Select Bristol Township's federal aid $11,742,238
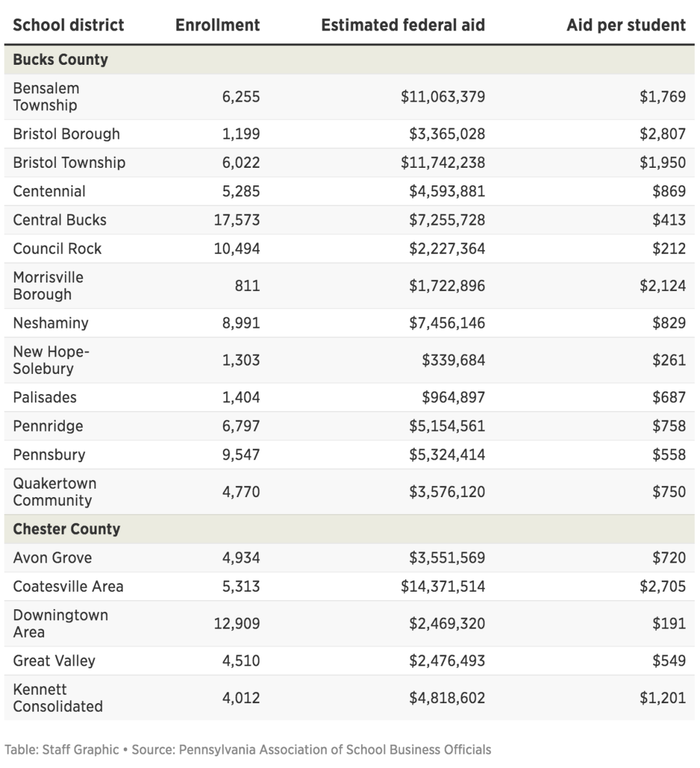Screen dimensions: 700x768 point(443,163)
